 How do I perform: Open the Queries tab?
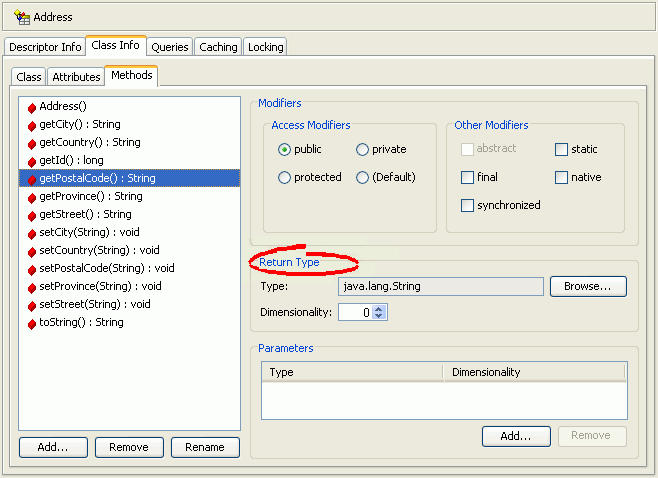tap(170, 47)
